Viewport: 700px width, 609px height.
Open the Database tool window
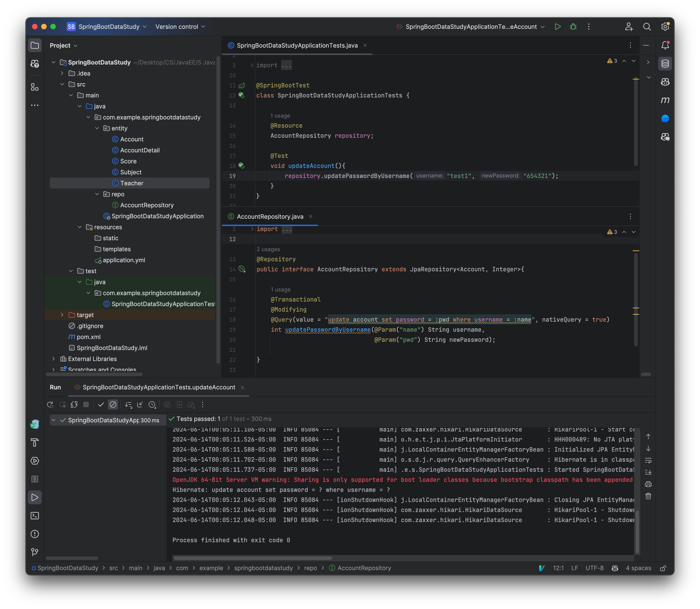(x=665, y=64)
